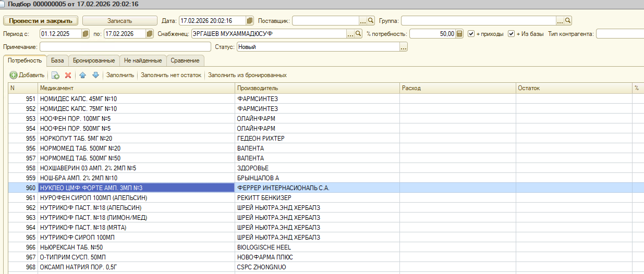Open calculator for % потребность field

tap(459, 34)
